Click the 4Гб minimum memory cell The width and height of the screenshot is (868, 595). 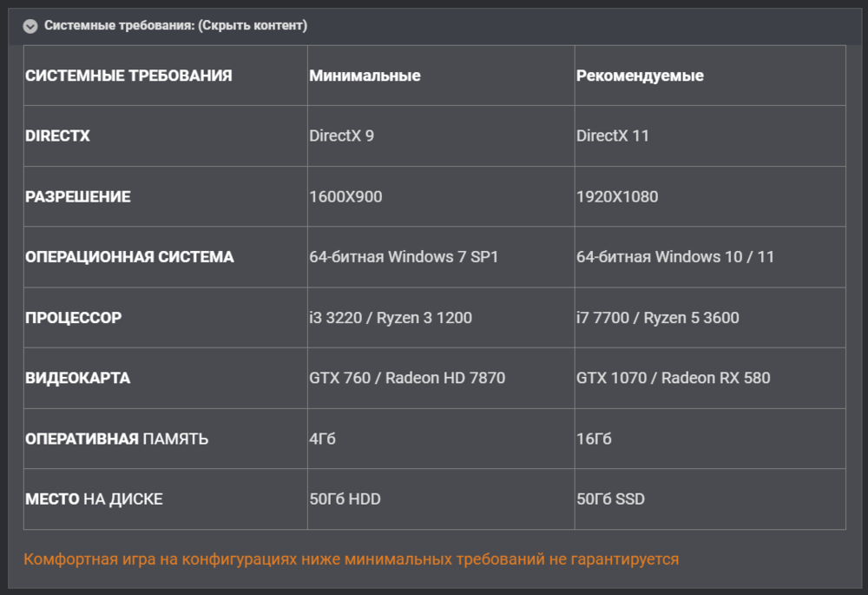pyautogui.click(x=322, y=439)
